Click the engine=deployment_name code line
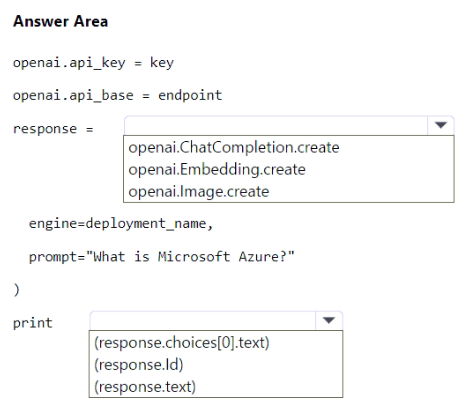460x407 pixels. (x=121, y=223)
